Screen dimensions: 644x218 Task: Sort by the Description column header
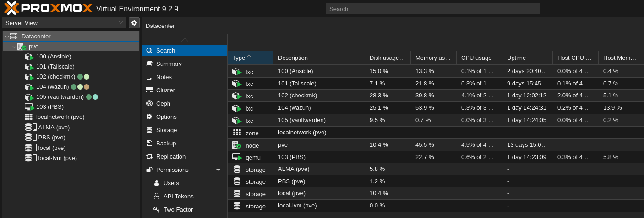[319, 58]
